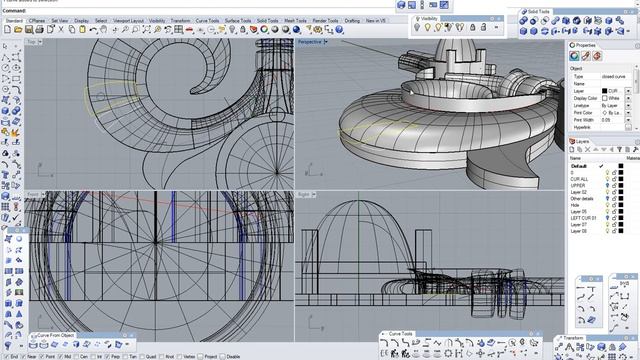Click the black color swatch of Layer 02
The image size is (640, 360).
621,192
